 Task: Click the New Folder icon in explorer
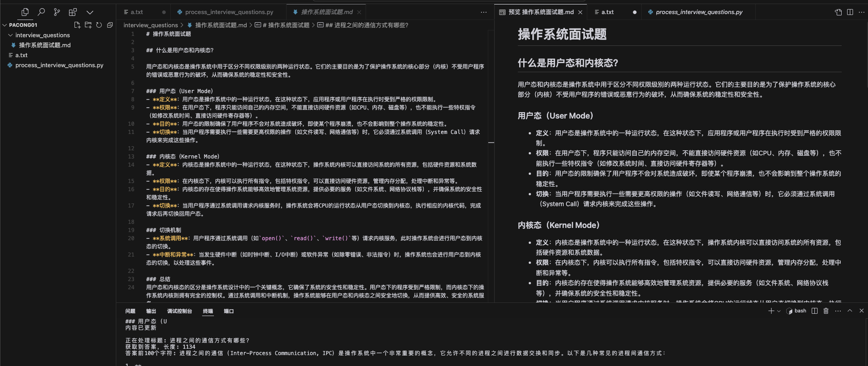point(88,25)
